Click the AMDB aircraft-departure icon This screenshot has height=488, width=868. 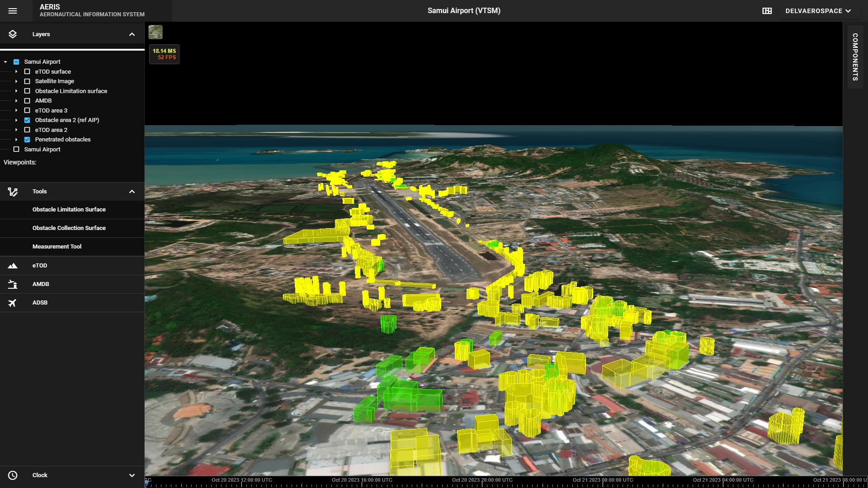(x=13, y=284)
